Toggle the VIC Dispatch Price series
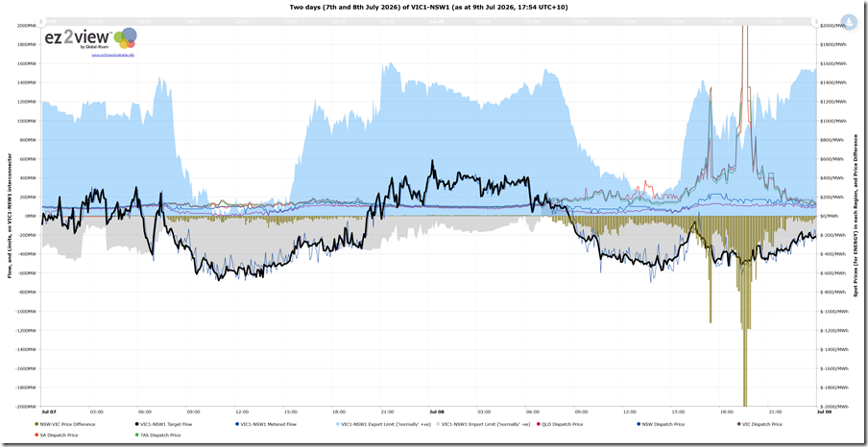 coord(759,424)
